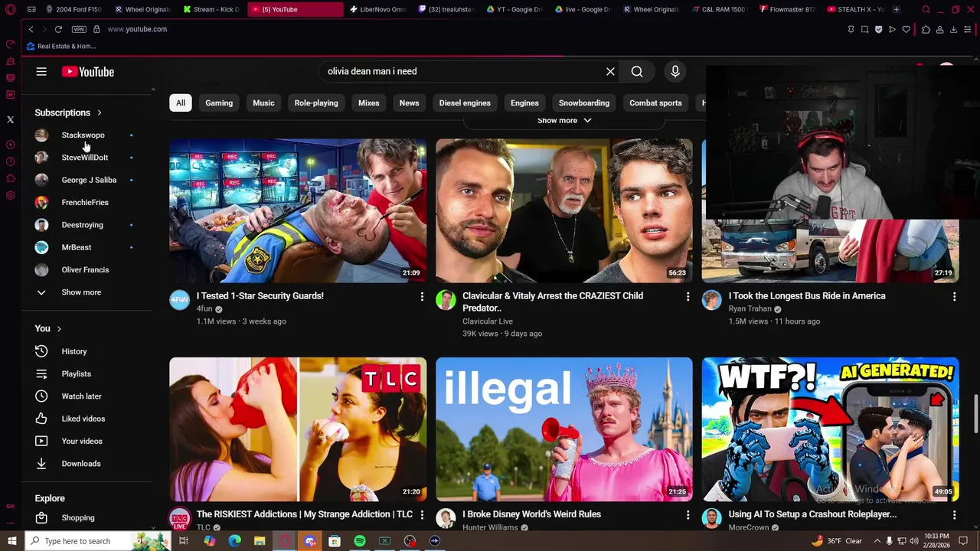
Task: Clear the search box text
Action: [610, 71]
